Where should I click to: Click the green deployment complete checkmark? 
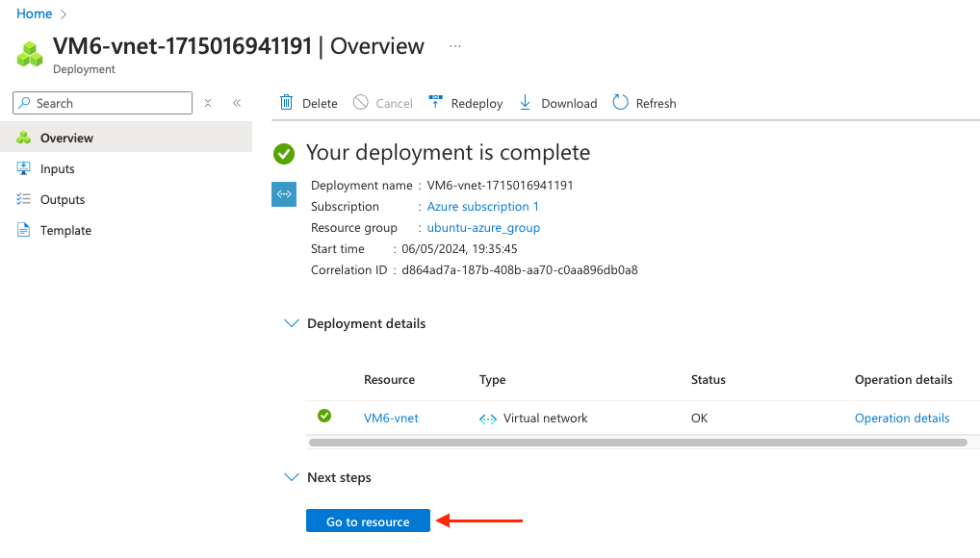tap(284, 153)
